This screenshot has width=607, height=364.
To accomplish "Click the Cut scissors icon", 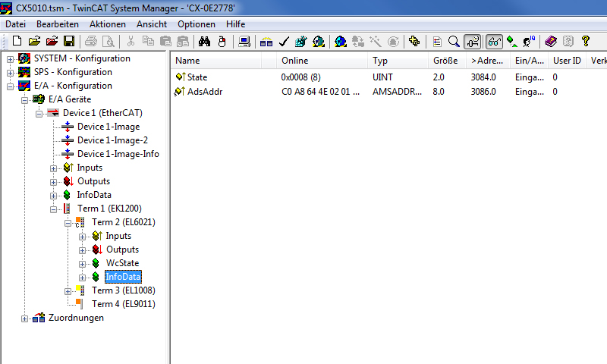I will coord(131,41).
